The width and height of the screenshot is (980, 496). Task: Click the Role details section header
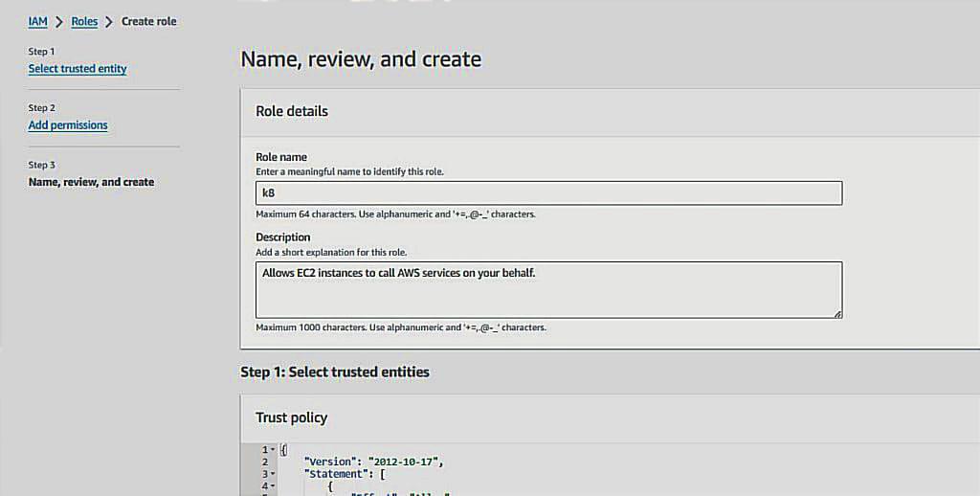point(292,111)
